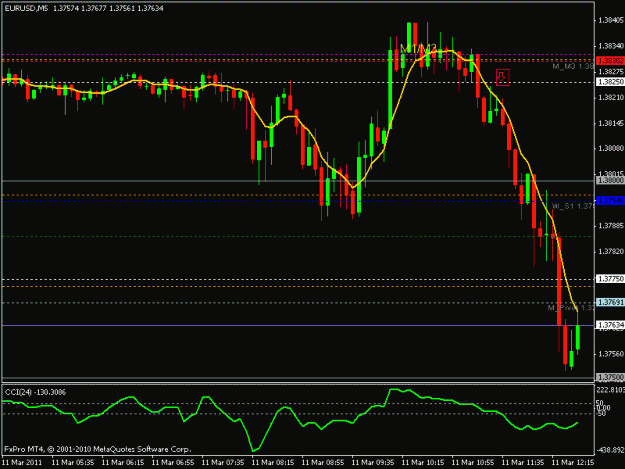Click the gray 1.38000 price tag
The image size is (625, 469).
click(610, 181)
